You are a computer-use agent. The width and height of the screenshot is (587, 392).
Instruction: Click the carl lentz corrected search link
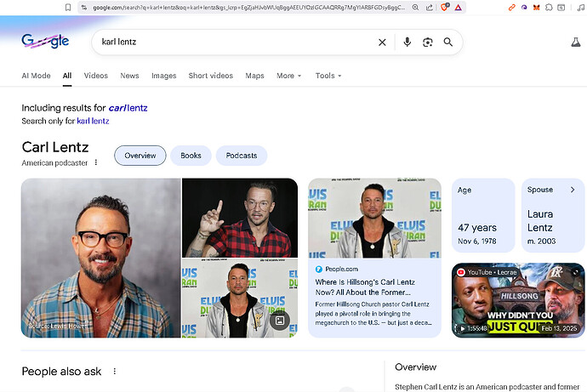128,108
